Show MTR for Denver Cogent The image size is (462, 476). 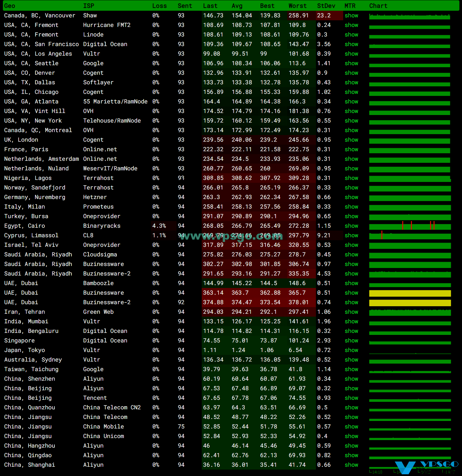(x=351, y=73)
